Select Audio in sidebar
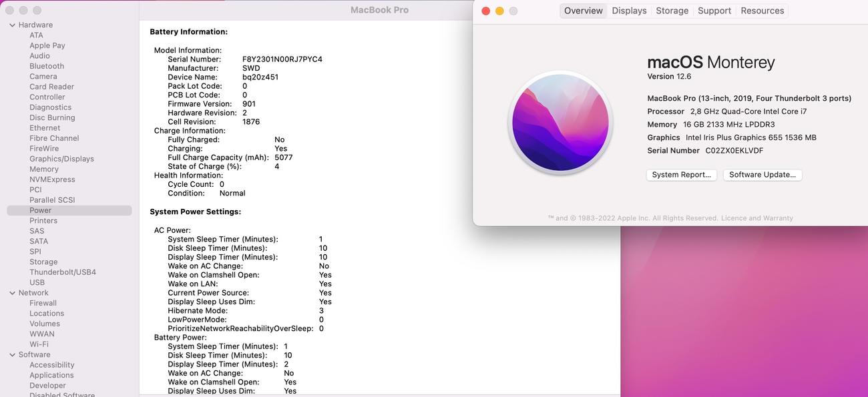This screenshot has height=397, width=868. [x=39, y=56]
